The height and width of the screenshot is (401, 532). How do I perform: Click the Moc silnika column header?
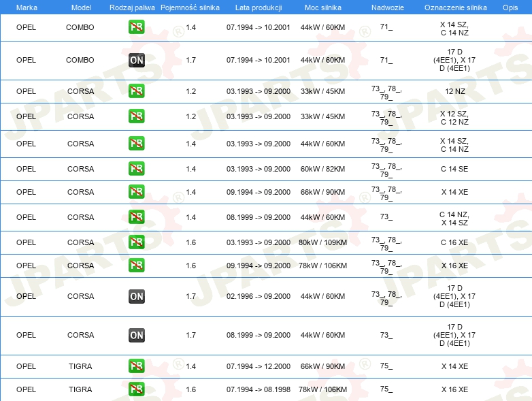pos(323,7)
